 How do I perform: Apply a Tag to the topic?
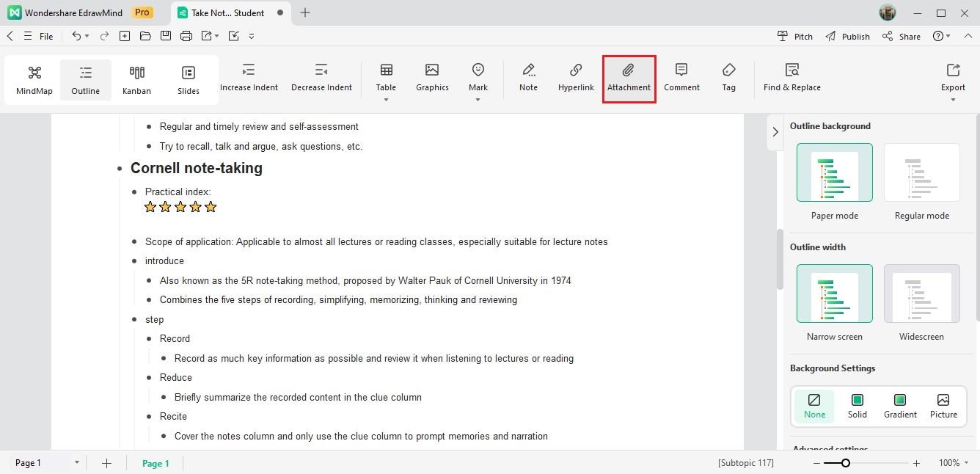tap(728, 78)
